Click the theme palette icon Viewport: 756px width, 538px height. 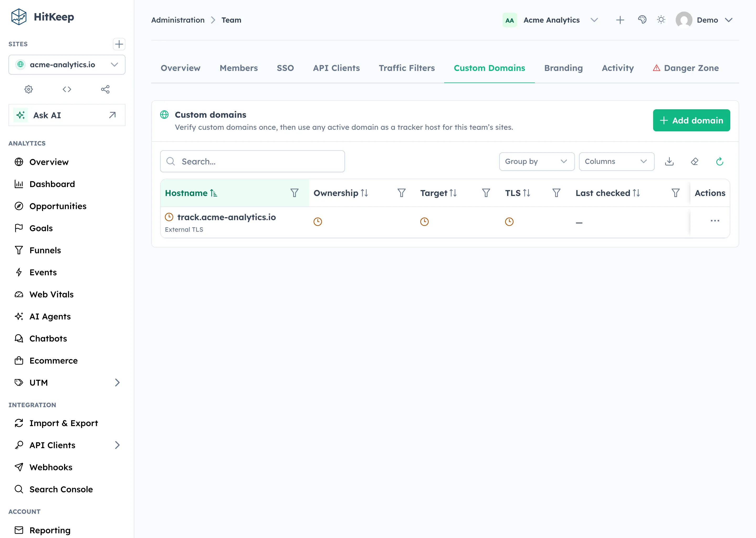tap(642, 20)
